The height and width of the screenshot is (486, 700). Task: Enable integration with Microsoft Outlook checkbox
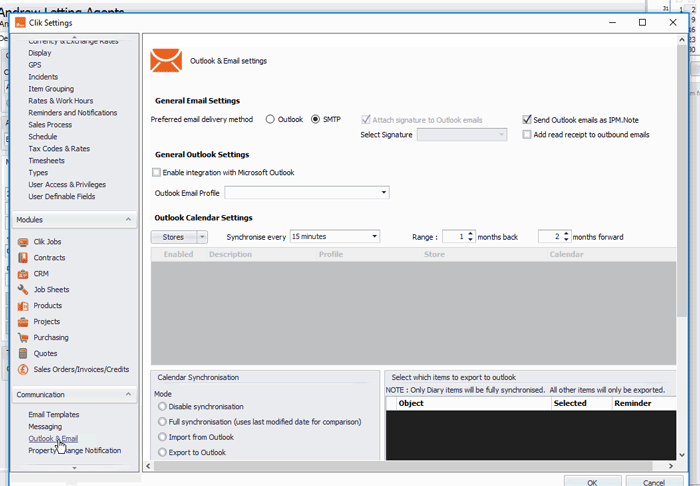click(x=156, y=172)
